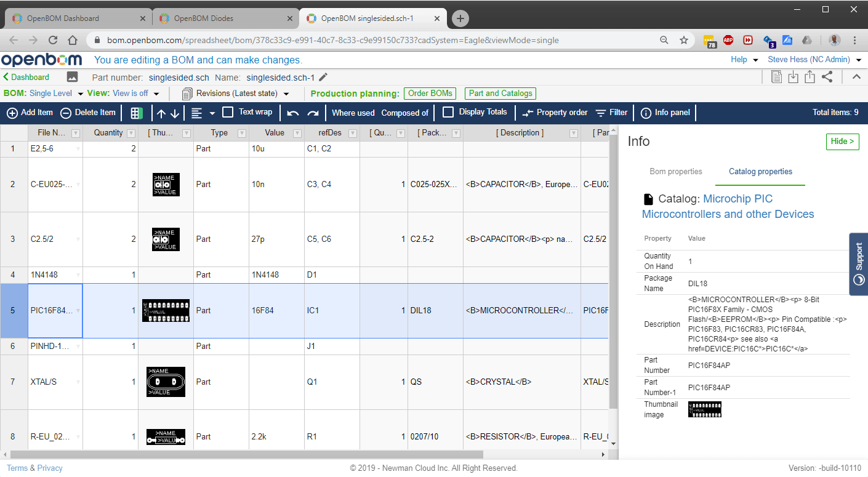Click Where used in toolbar
The height and width of the screenshot is (477, 868).
coord(353,113)
